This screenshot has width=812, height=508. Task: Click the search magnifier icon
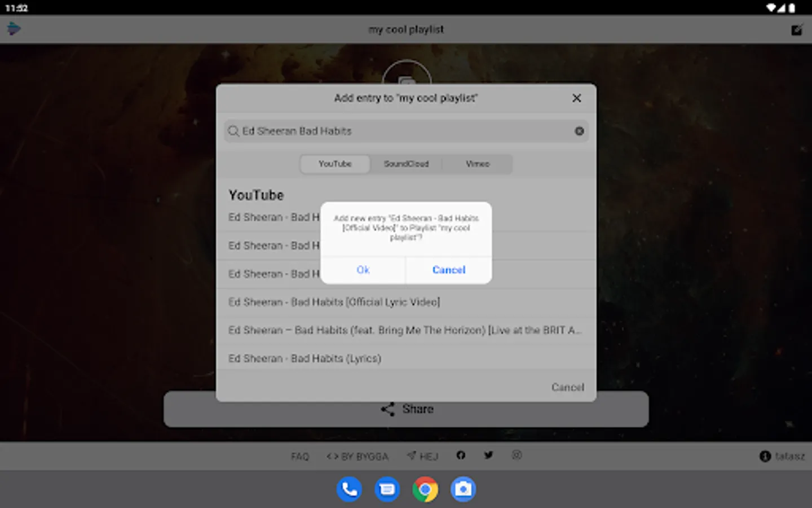pyautogui.click(x=233, y=131)
